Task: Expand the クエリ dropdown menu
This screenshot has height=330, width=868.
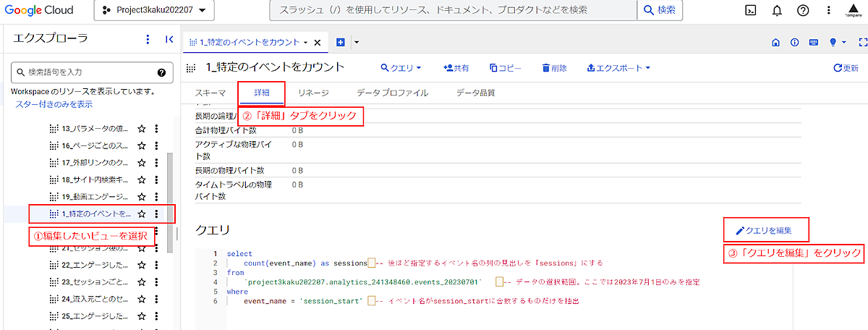Action: tap(401, 68)
